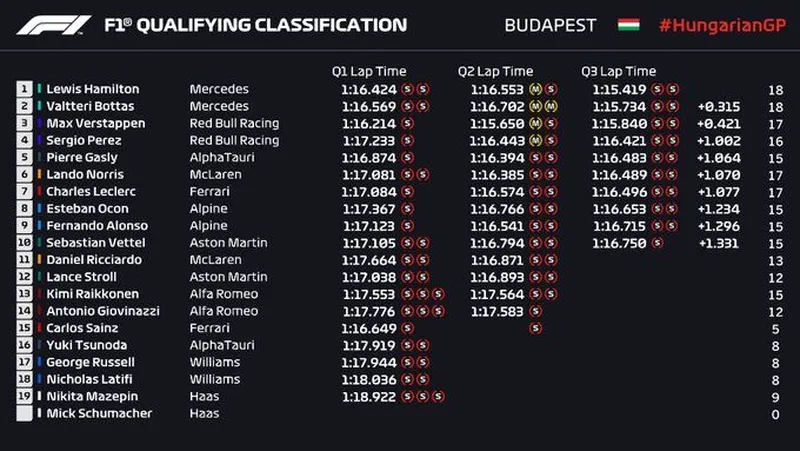800x451 pixels.
Task: Click the BUDAPEST location label
Action: 550,25
